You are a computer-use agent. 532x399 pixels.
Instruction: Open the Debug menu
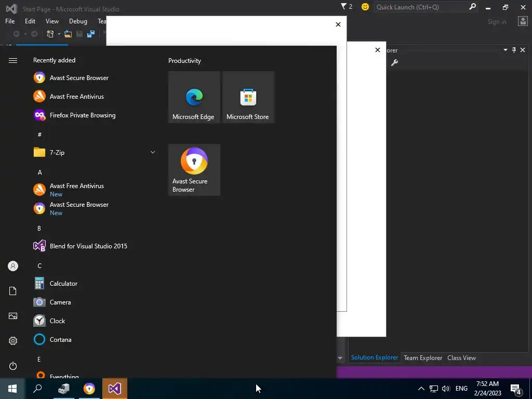point(78,21)
